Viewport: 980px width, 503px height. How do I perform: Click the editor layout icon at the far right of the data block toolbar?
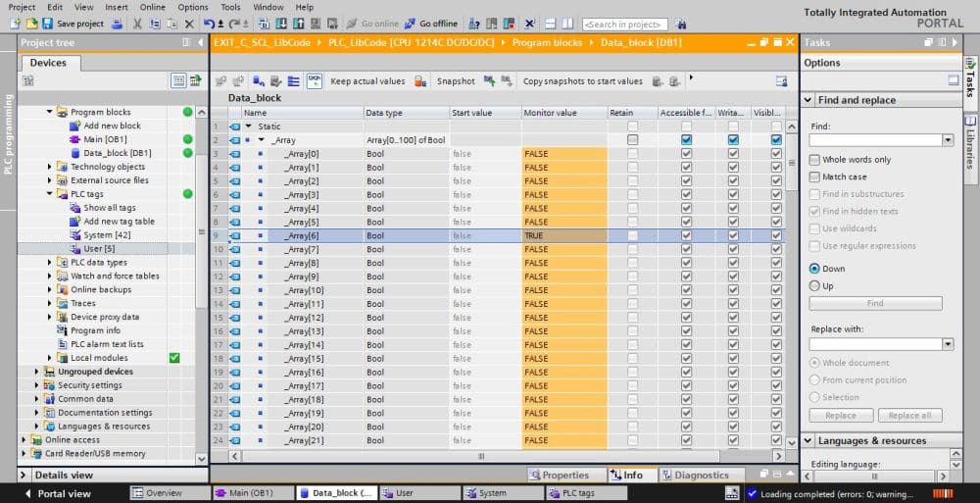[781, 81]
